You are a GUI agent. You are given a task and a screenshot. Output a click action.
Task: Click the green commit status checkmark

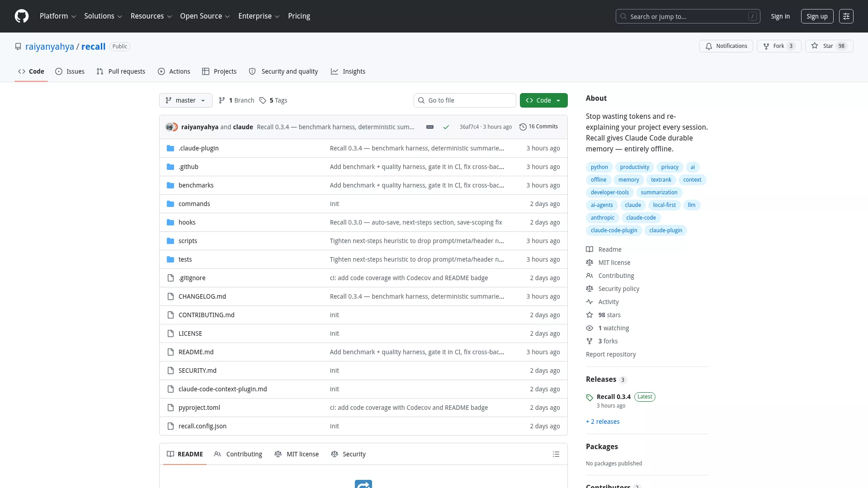click(446, 127)
